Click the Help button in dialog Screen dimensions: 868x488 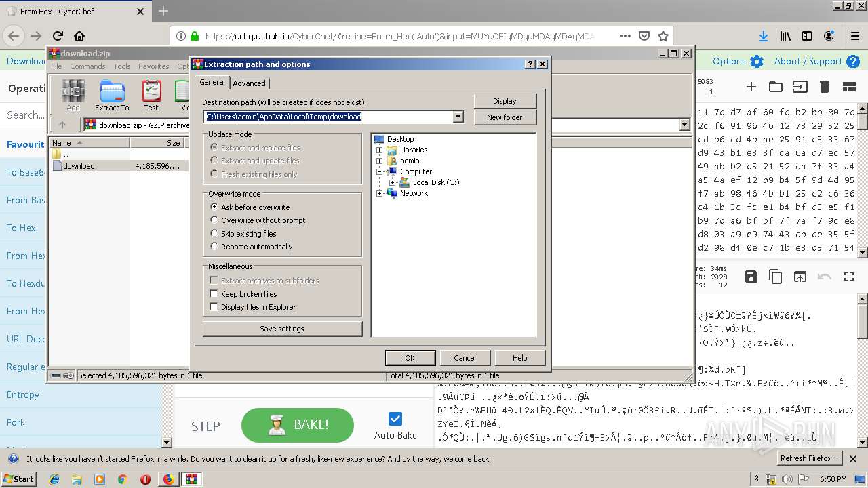point(519,358)
